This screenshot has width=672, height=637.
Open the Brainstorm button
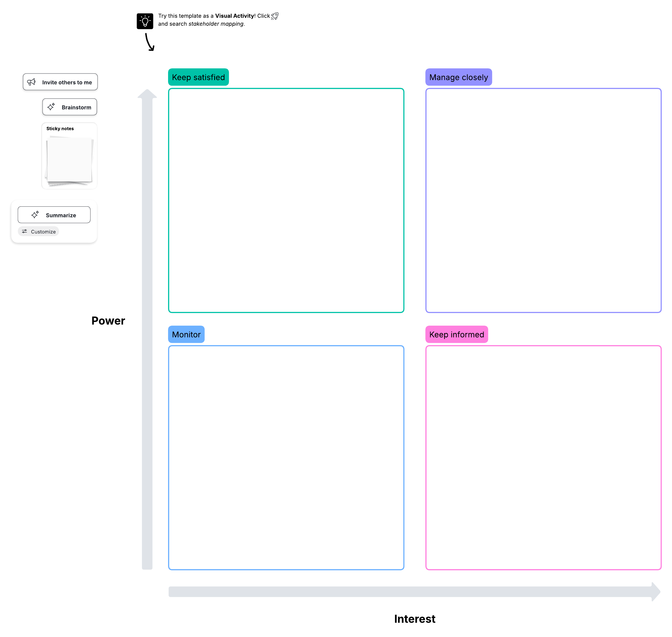pyautogui.click(x=69, y=107)
